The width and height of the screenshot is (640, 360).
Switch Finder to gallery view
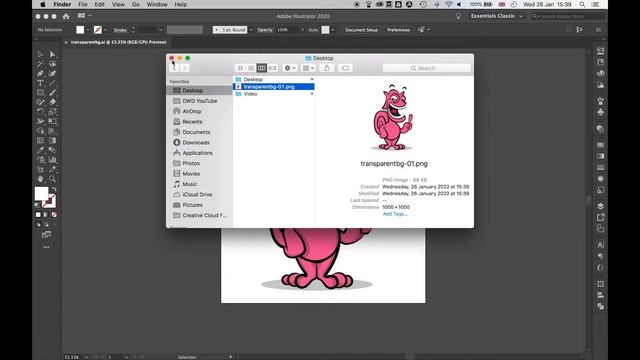272,68
